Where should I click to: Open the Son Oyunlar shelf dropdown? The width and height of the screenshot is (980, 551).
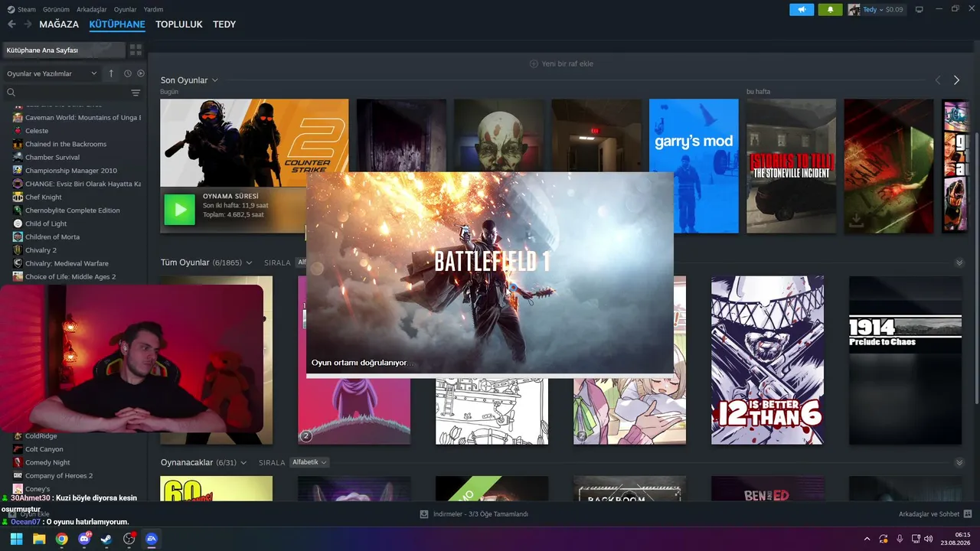click(x=215, y=80)
